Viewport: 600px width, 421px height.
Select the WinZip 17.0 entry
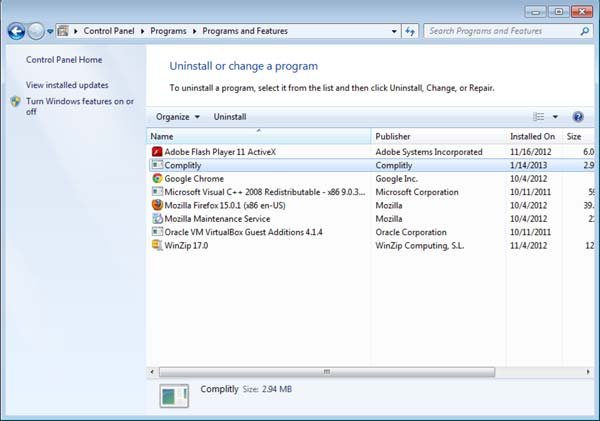click(186, 246)
